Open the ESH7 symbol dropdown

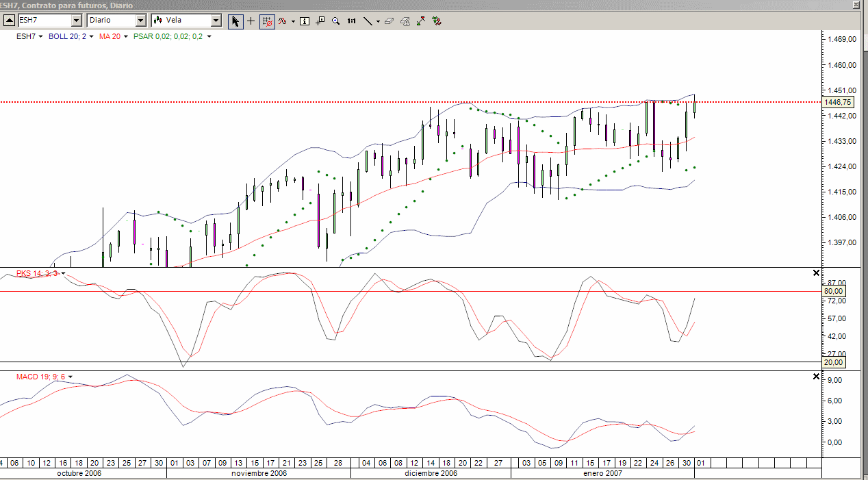pos(77,21)
